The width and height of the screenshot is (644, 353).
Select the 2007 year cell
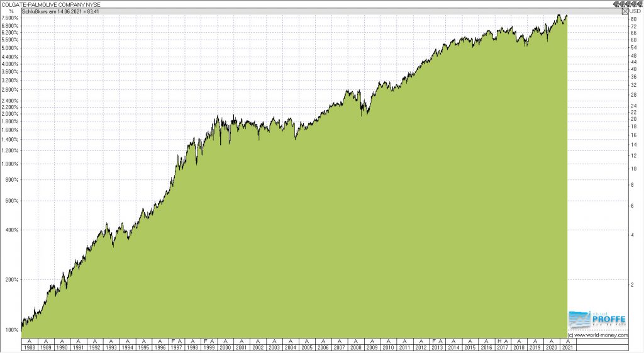tap(339, 347)
